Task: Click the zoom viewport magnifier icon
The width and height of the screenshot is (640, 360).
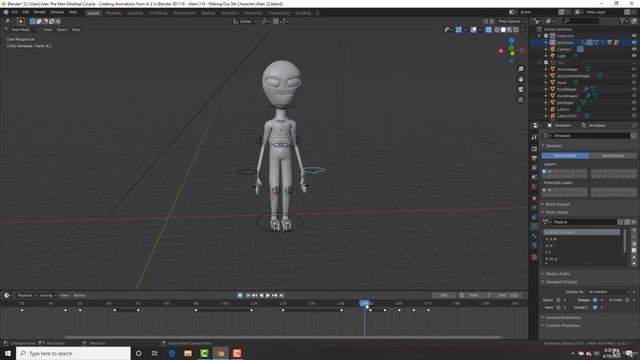Action: 520,69
